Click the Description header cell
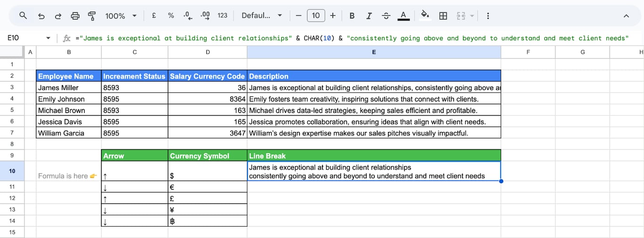 (374, 76)
